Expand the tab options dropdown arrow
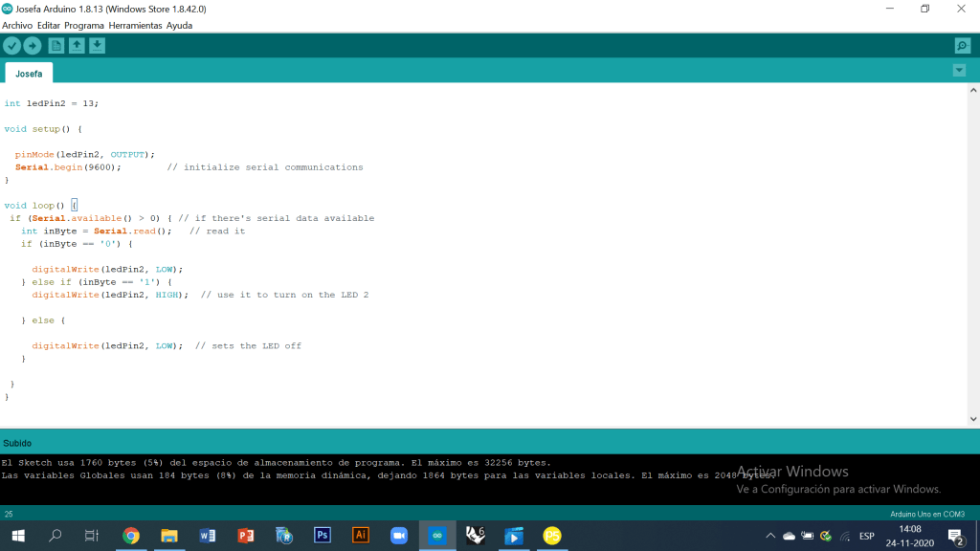This screenshot has height=551, width=980. [959, 71]
